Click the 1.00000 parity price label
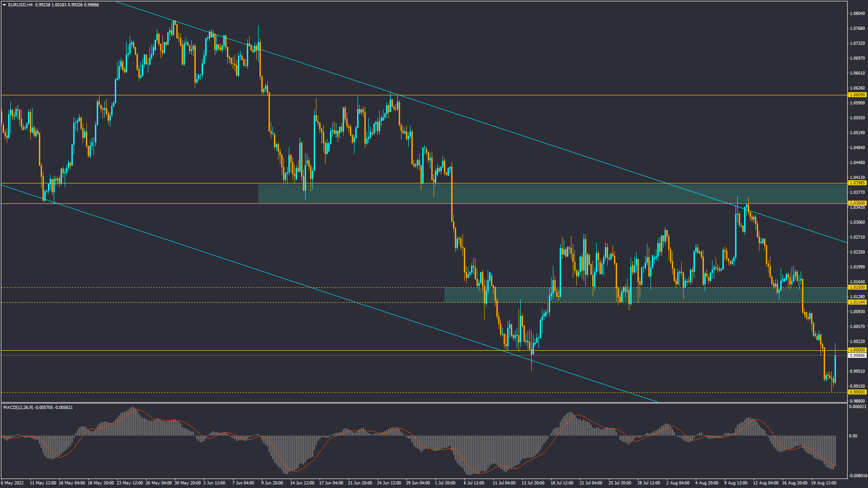The height and width of the screenshot is (488, 868). [x=857, y=350]
